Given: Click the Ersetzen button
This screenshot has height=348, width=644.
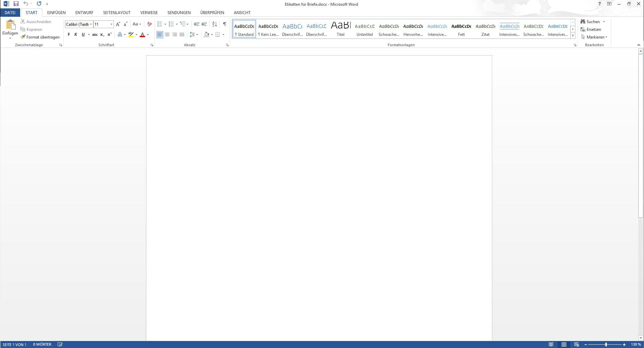Looking at the screenshot, I should 591,29.
